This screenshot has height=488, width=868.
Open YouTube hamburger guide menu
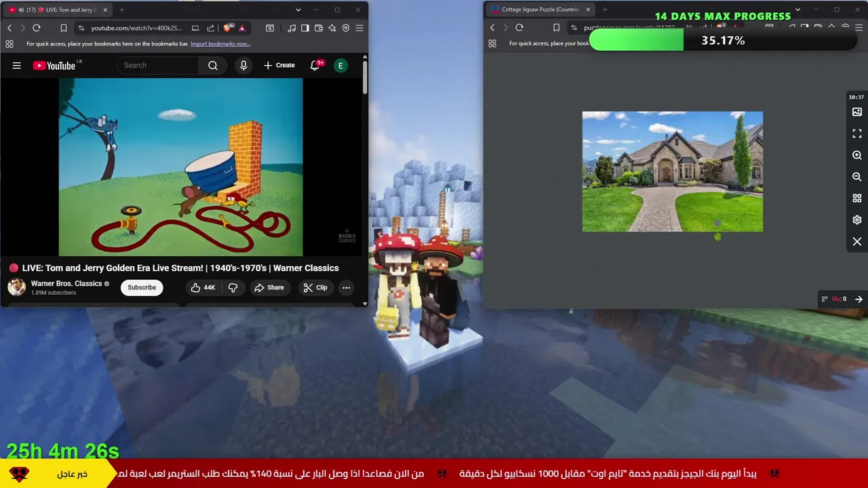(x=17, y=66)
